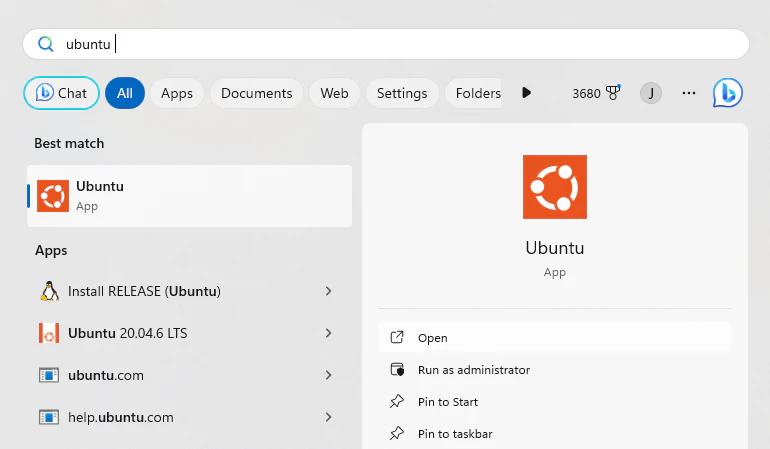This screenshot has width=770, height=449.
Task: Choose Pin to Start
Action: pos(555,401)
